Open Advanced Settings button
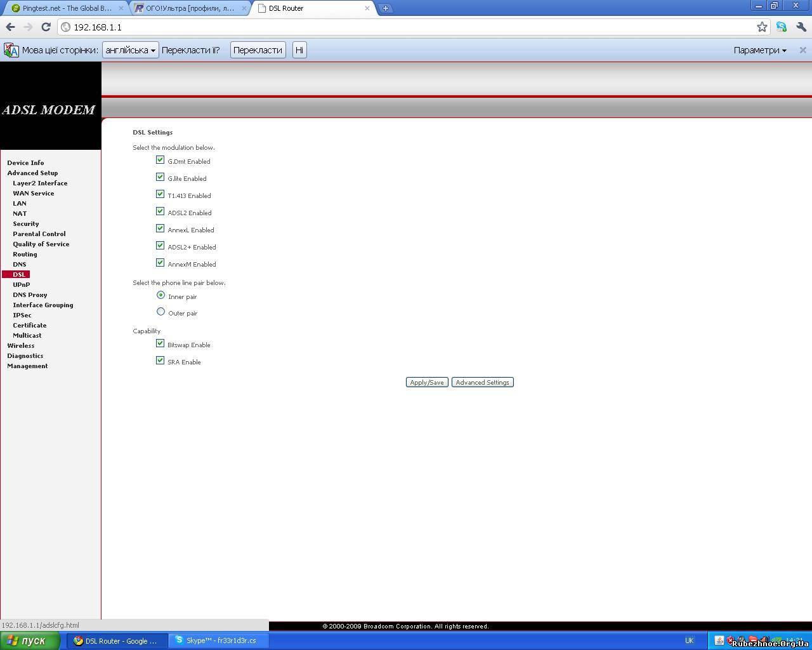This screenshot has height=650, width=812. (x=482, y=382)
